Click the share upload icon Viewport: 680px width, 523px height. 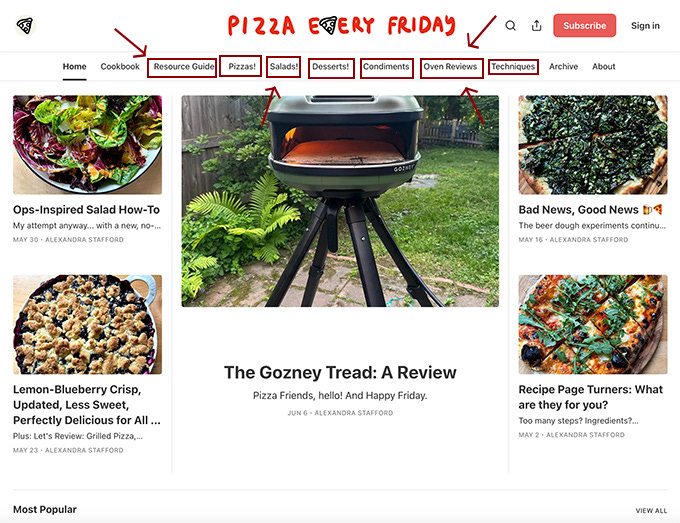(x=536, y=26)
